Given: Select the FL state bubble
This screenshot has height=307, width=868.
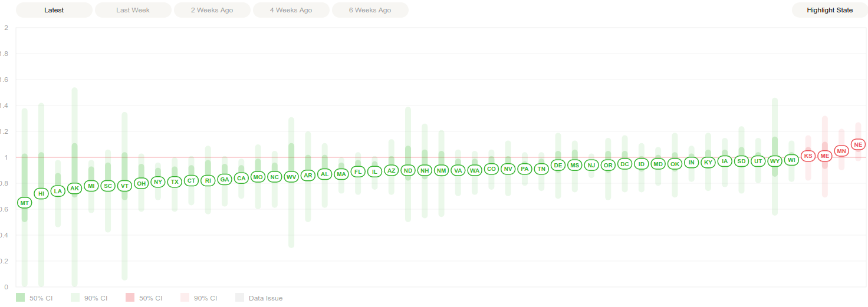Looking at the screenshot, I should pyautogui.click(x=358, y=172).
